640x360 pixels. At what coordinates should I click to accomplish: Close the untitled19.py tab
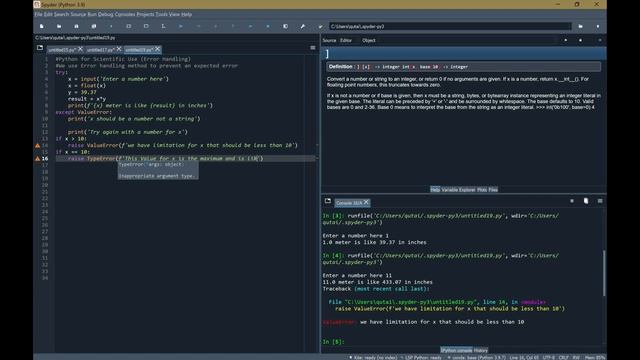pos(158,49)
